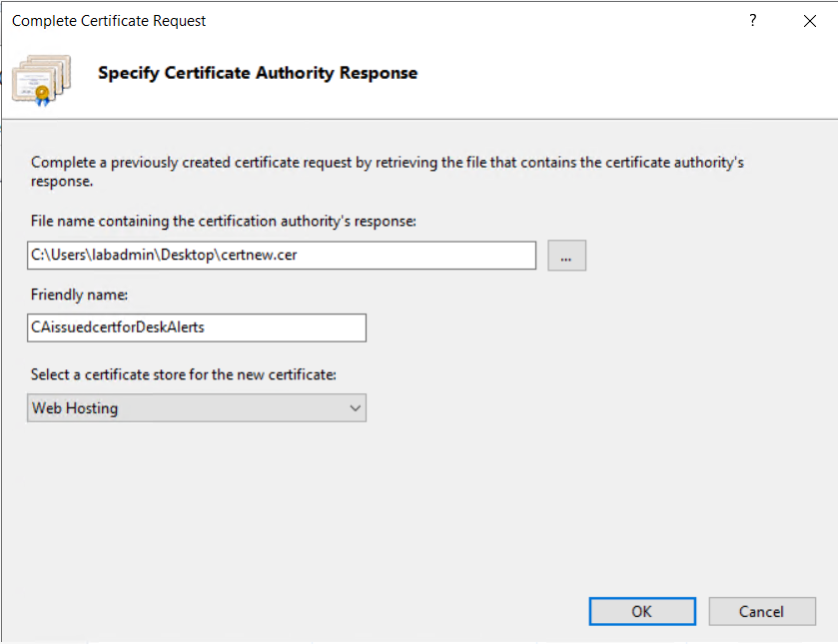Click the description paragraph about retrieving the response
The image size is (838, 644).
388,171
